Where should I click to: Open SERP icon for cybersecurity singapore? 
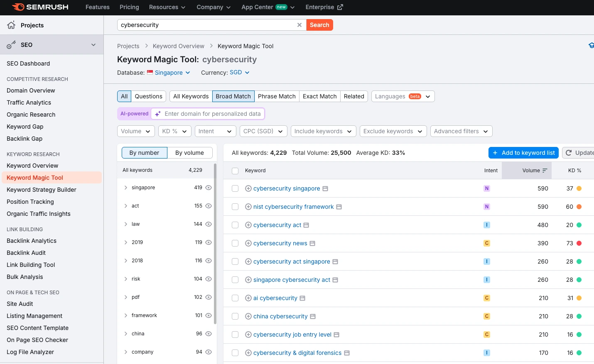coord(325,188)
